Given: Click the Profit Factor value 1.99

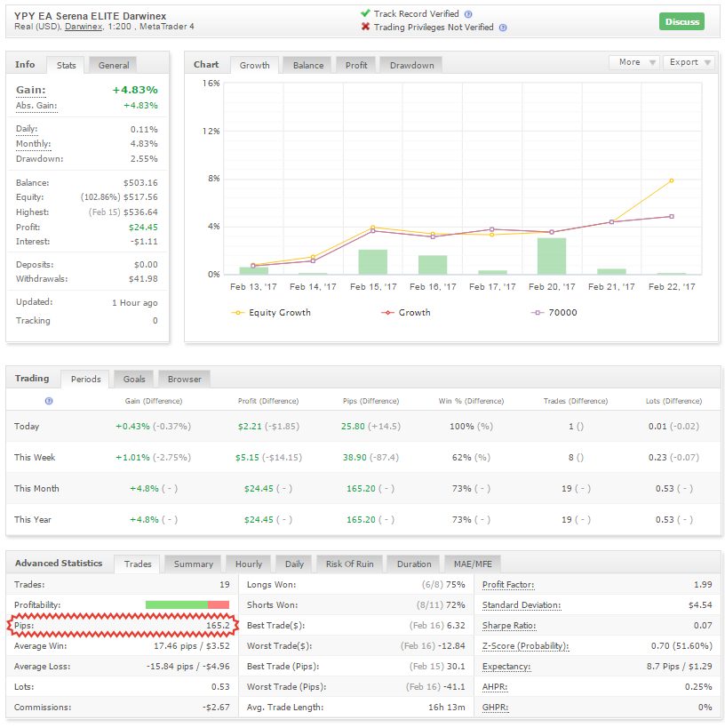Looking at the screenshot, I should [x=703, y=585].
